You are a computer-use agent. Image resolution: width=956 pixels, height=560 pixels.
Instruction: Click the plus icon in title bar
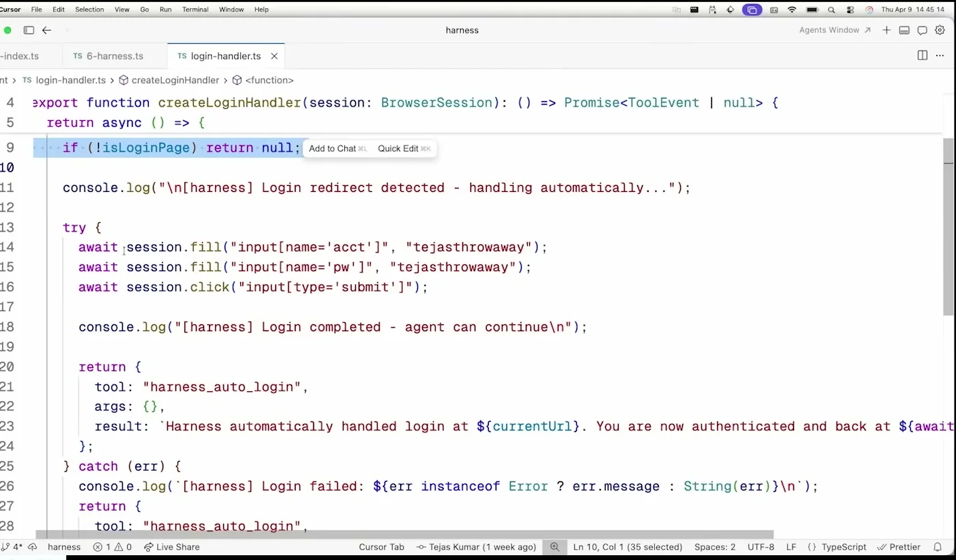[886, 30]
